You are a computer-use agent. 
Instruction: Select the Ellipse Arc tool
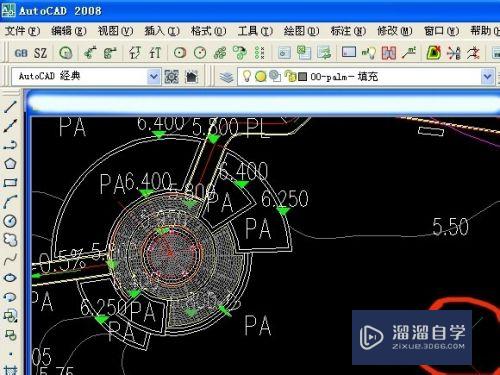click(10, 297)
